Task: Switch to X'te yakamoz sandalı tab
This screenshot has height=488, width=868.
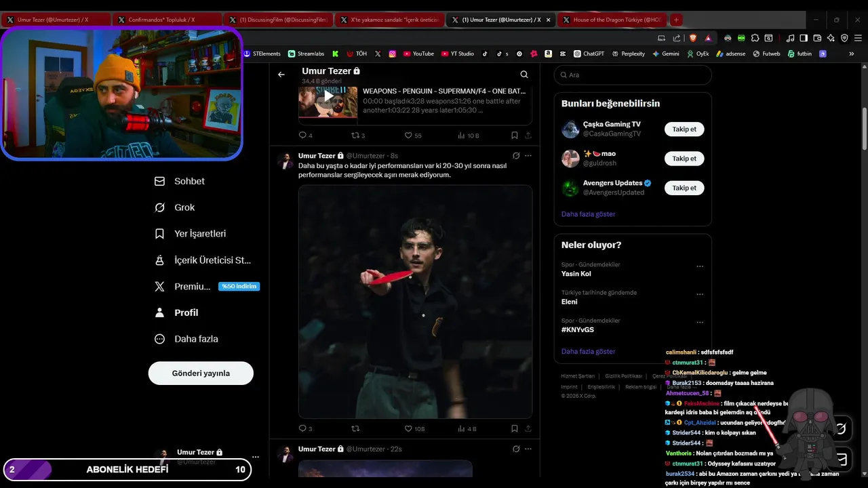Action: pyautogui.click(x=389, y=20)
